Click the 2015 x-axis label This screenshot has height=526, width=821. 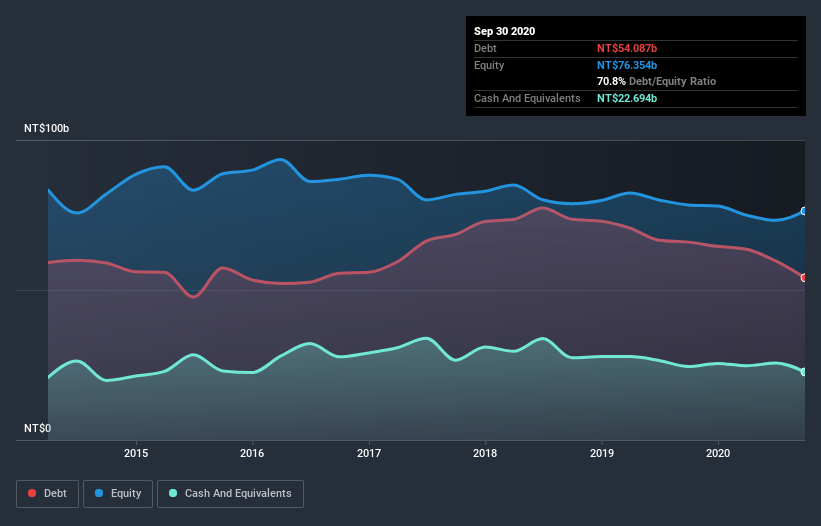coord(136,453)
